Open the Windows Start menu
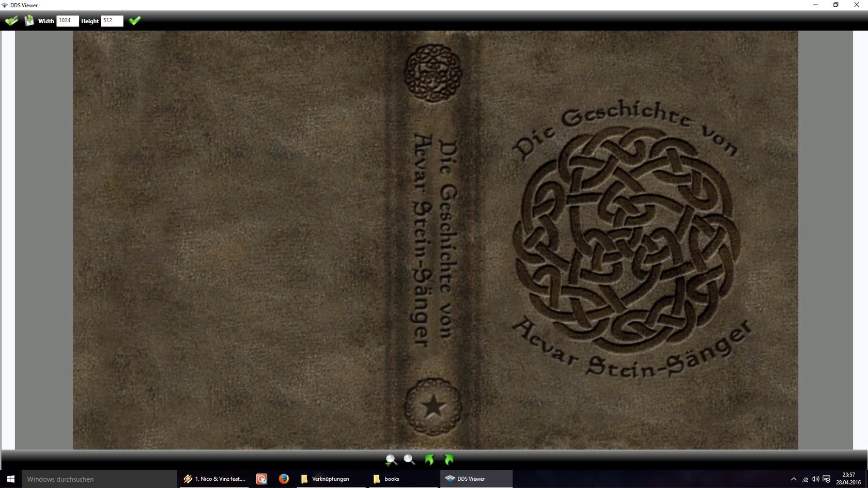 [10, 479]
